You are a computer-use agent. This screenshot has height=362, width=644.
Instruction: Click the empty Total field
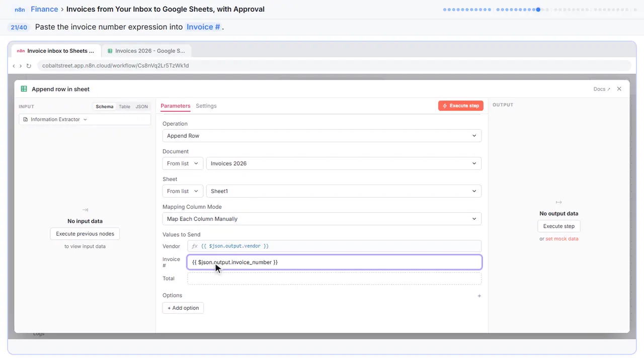pyautogui.click(x=335, y=279)
